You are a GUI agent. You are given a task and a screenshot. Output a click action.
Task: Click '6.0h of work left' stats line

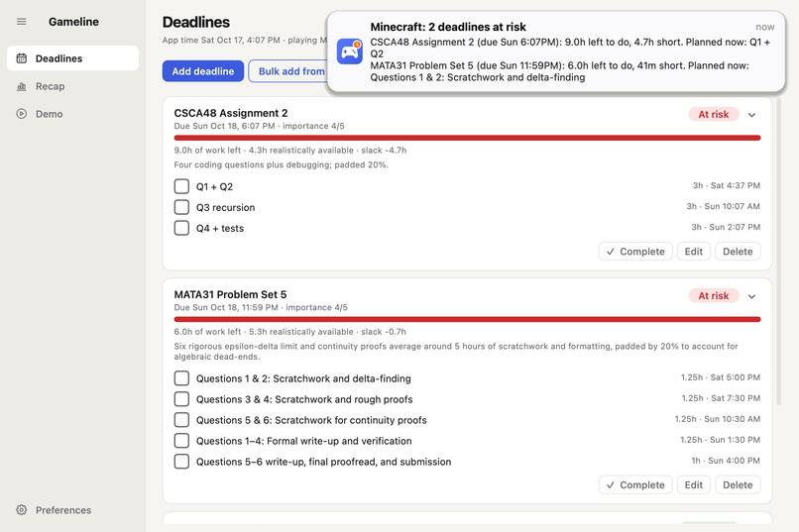click(289, 332)
